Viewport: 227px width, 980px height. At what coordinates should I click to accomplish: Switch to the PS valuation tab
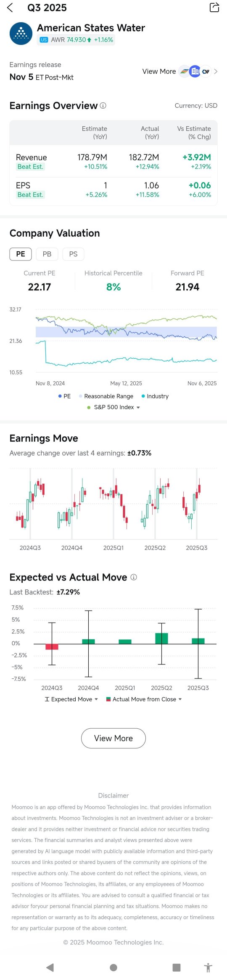pyautogui.click(x=73, y=254)
